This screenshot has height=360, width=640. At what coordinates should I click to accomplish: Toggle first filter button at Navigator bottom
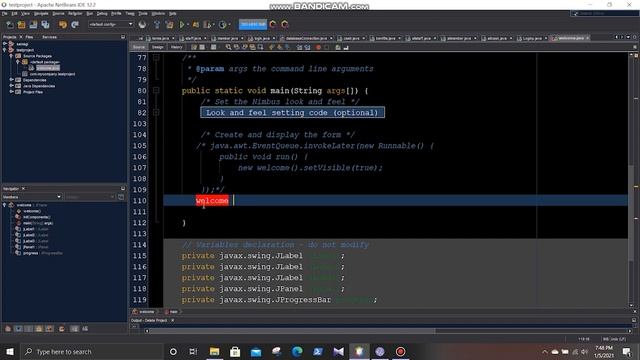8,329
